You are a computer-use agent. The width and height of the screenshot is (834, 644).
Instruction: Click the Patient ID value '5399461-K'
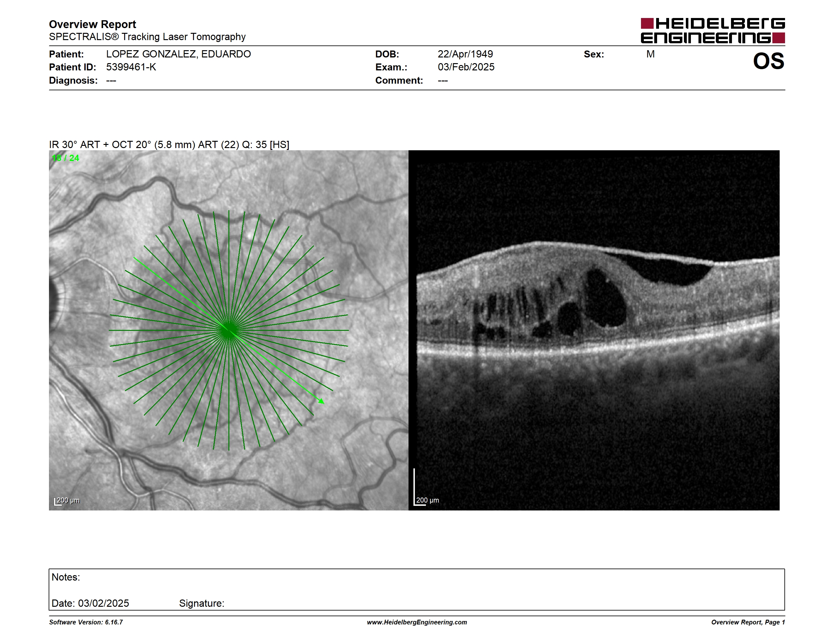[x=131, y=67]
